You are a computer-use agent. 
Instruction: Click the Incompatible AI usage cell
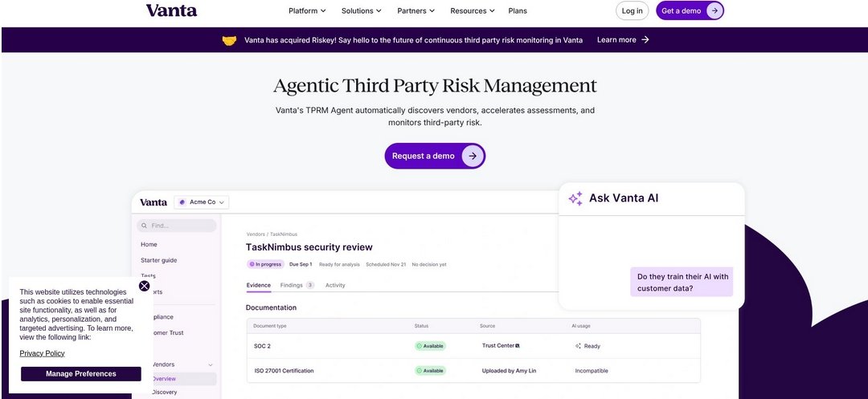[592, 370]
